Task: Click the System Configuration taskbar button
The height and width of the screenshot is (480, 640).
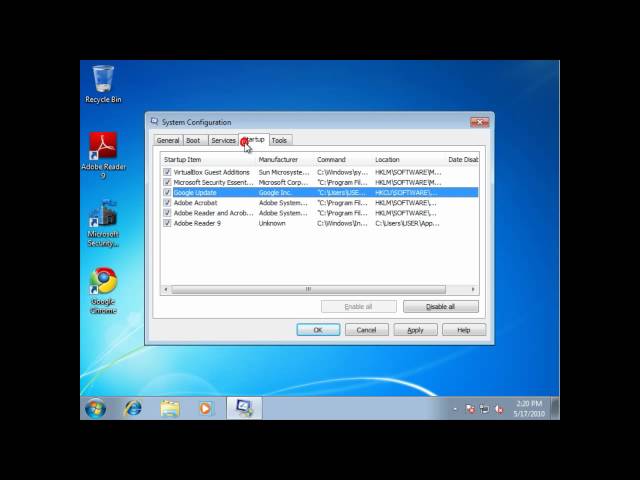Action: [244, 408]
